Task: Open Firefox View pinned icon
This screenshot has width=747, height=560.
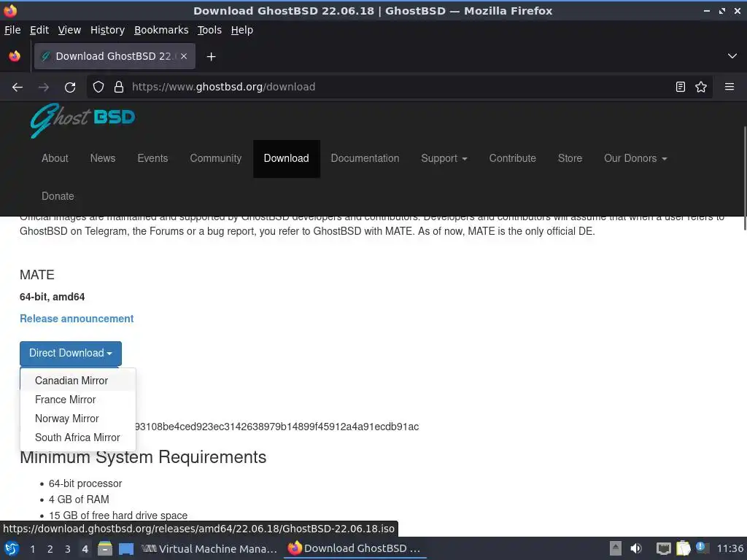Action: [15, 56]
